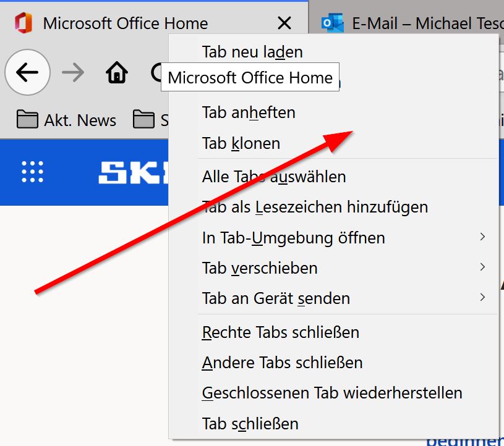The image size is (504, 446).
Task: Open the Akt. News bookmarks folder
Action: click(67, 120)
